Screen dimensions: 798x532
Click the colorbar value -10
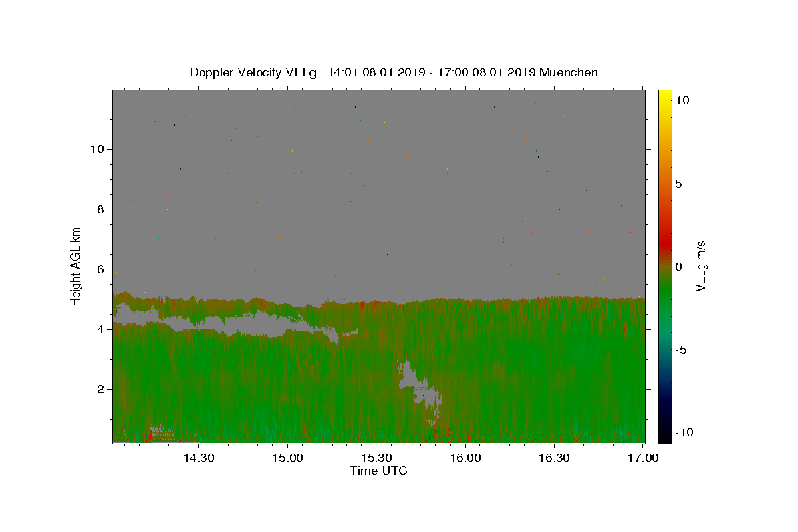coord(683,432)
